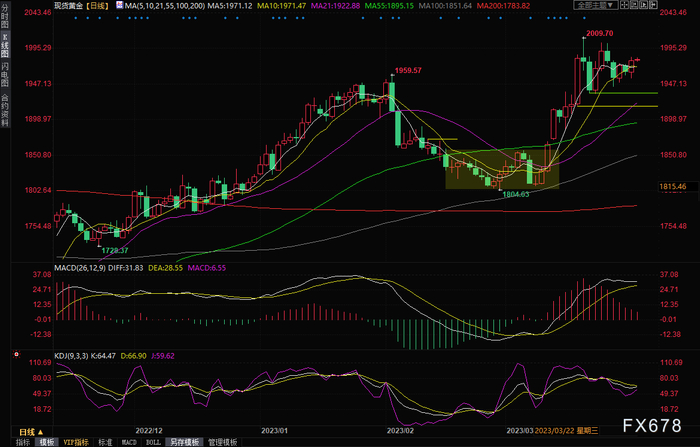This screenshot has height=447, width=700.
Task: Expand the 日线 period selector
Action: 31,432
